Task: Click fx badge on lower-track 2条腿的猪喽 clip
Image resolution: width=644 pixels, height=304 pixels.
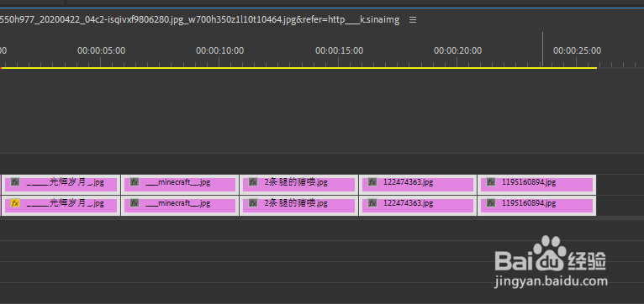Action: (x=253, y=202)
